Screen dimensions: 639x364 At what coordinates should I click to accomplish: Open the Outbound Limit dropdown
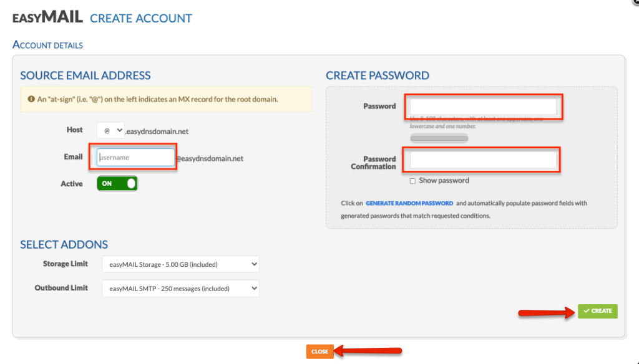(x=180, y=288)
